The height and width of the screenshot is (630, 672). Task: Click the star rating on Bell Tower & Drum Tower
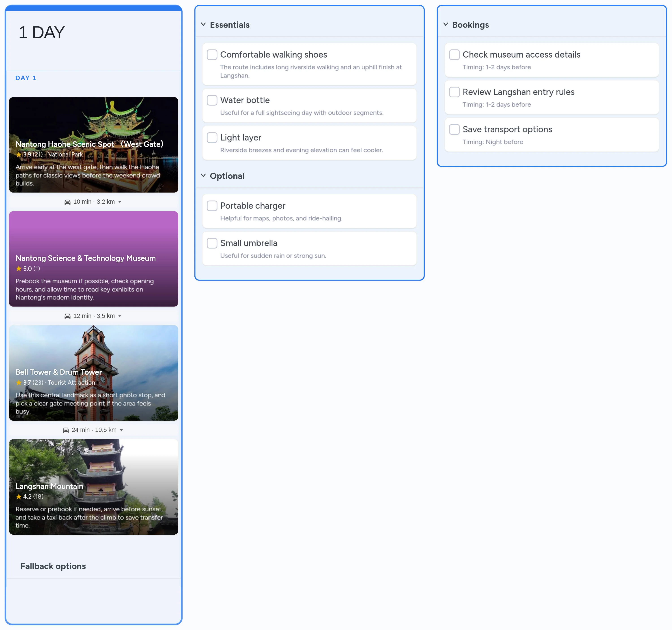(19, 383)
